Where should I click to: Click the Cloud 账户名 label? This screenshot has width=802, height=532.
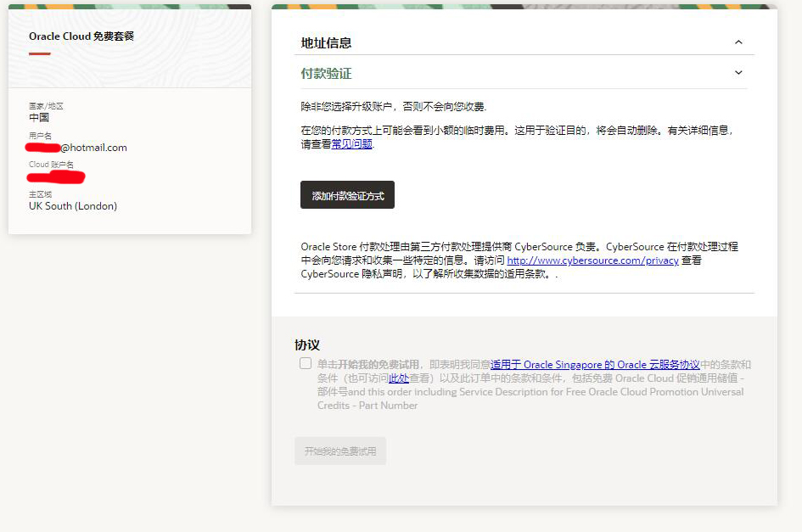coord(51,165)
